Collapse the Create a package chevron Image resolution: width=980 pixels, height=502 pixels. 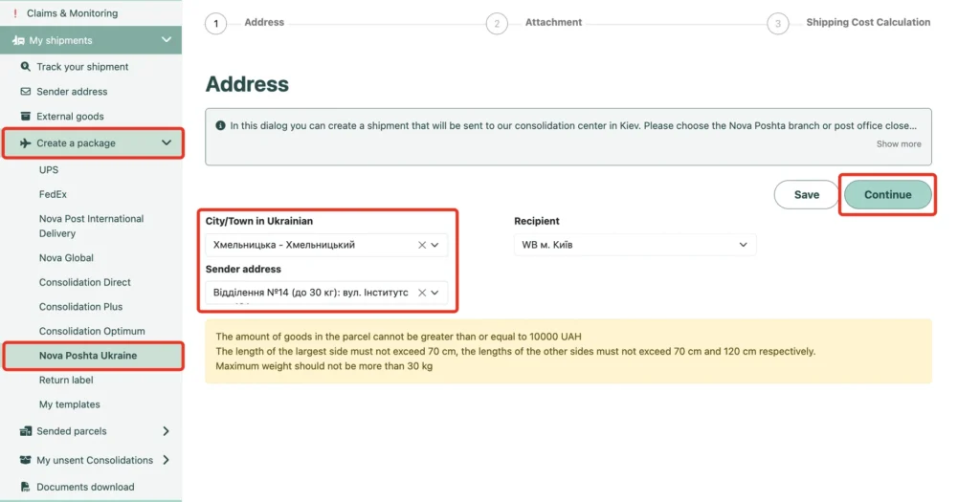[167, 143]
